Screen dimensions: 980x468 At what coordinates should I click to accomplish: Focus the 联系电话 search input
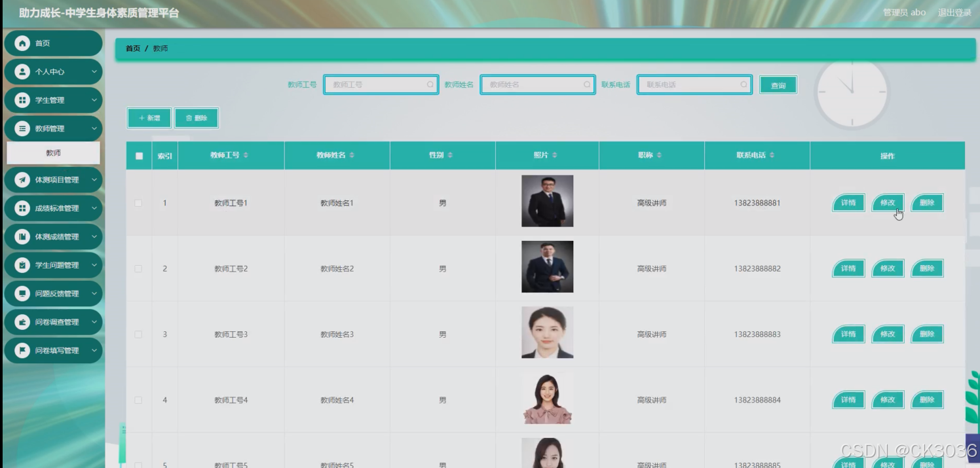click(x=694, y=84)
